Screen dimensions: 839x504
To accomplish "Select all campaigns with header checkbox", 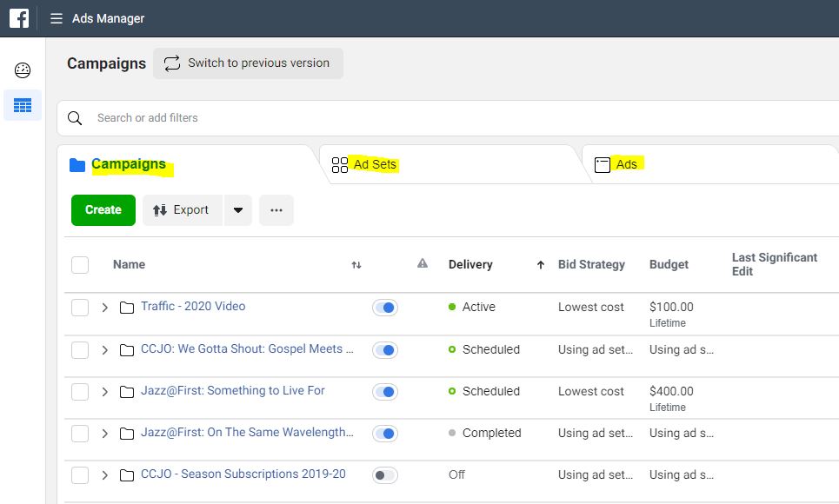I will coord(80,265).
